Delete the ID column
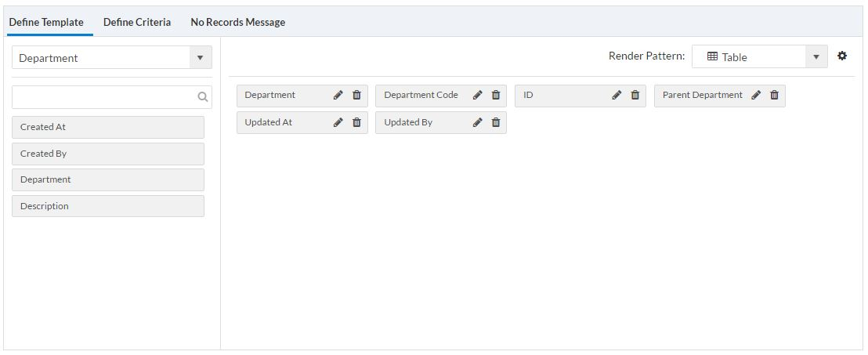The width and height of the screenshot is (868, 355). [x=635, y=95]
